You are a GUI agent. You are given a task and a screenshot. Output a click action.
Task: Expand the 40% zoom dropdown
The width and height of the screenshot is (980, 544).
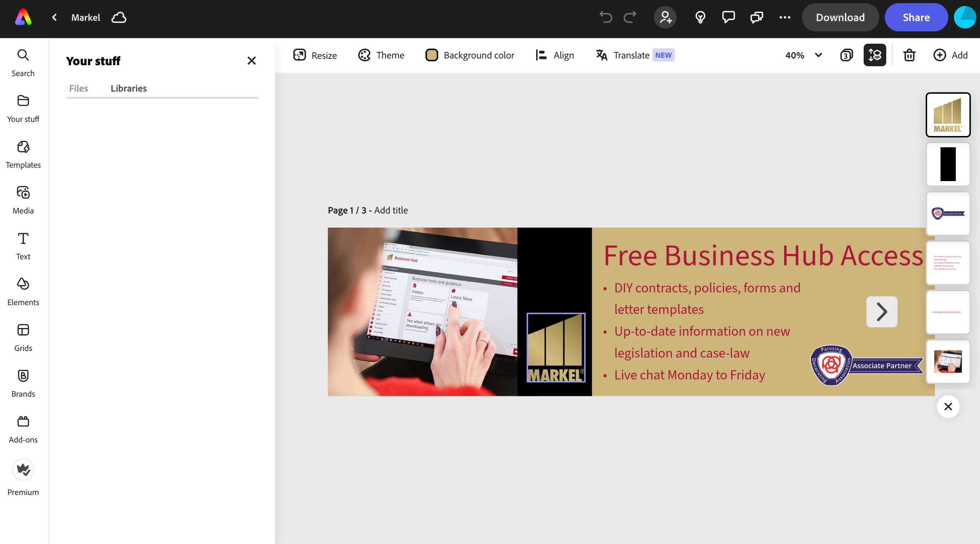click(x=818, y=55)
